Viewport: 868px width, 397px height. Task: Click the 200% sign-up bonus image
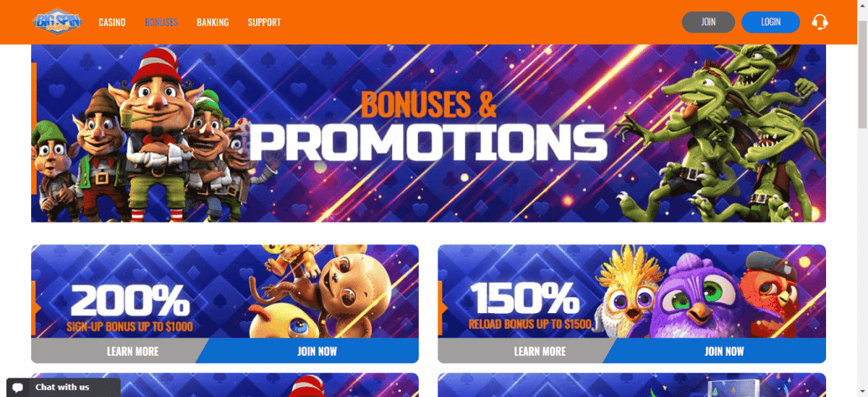click(225, 291)
